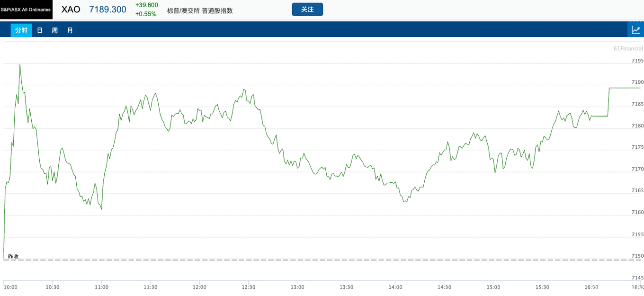Click the 7155 price axis label
Screen dimensions: 644x296
pyautogui.click(x=637, y=234)
